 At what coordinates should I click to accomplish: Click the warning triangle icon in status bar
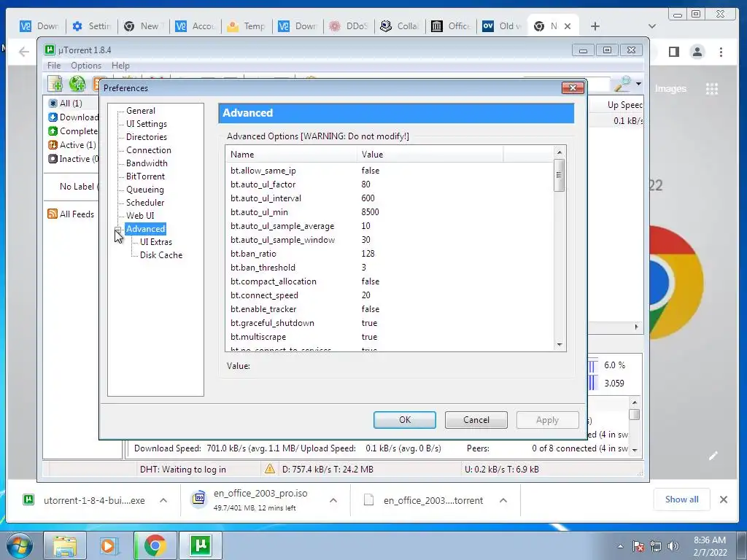270,469
